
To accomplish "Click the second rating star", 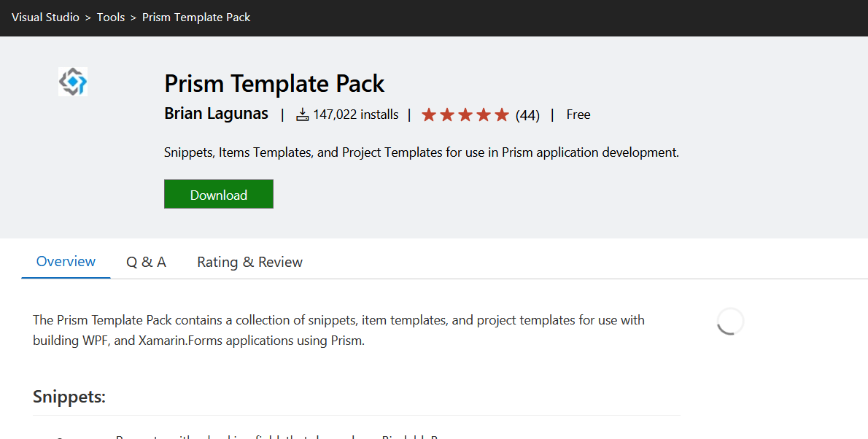I will [x=447, y=114].
